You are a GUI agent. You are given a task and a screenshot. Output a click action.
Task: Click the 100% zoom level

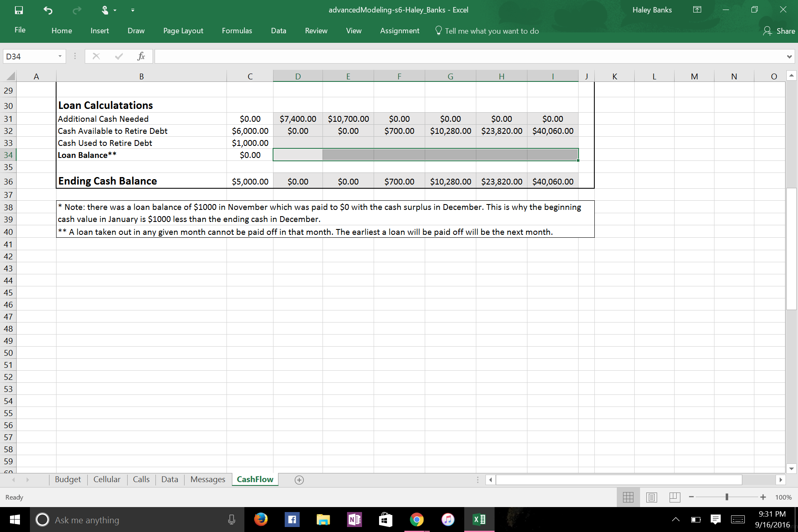783,498
